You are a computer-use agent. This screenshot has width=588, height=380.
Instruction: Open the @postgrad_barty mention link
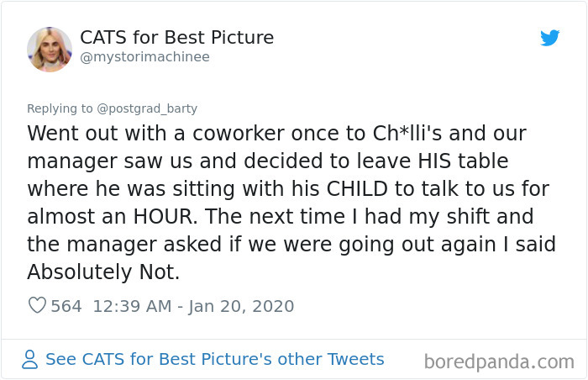(x=147, y=108)
